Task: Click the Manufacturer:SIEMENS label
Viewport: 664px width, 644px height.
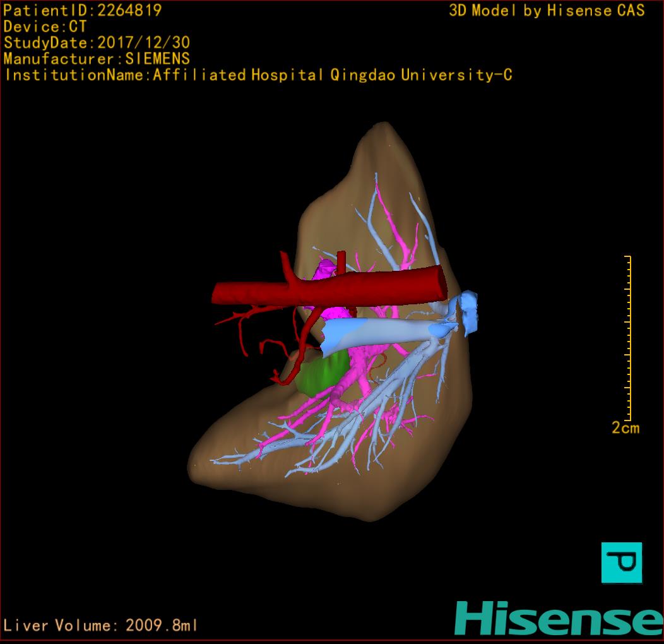Action: [97, 59]
